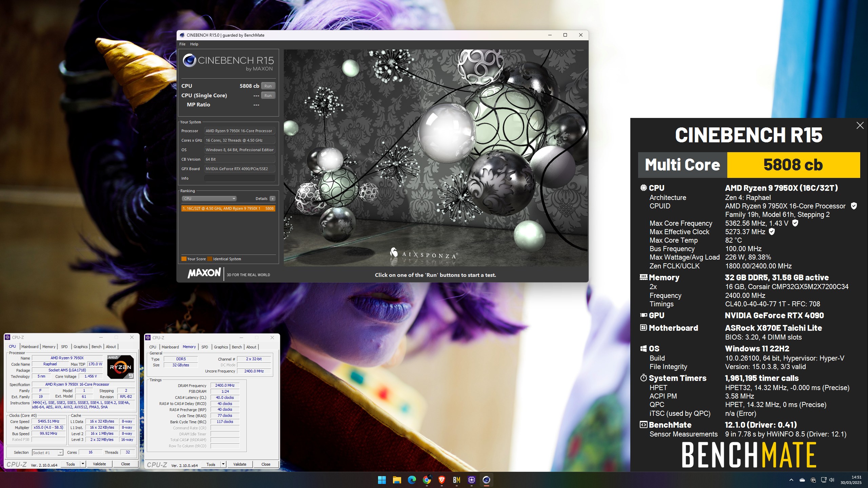Viewport: 868px width, 488px height.
Task: Run the Cinebench CPU multi-core test
Action: [x=268, y=86]
